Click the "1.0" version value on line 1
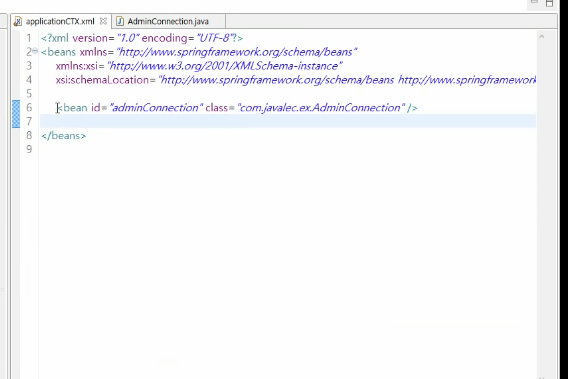568x379 pixels. tap(128, 38)
